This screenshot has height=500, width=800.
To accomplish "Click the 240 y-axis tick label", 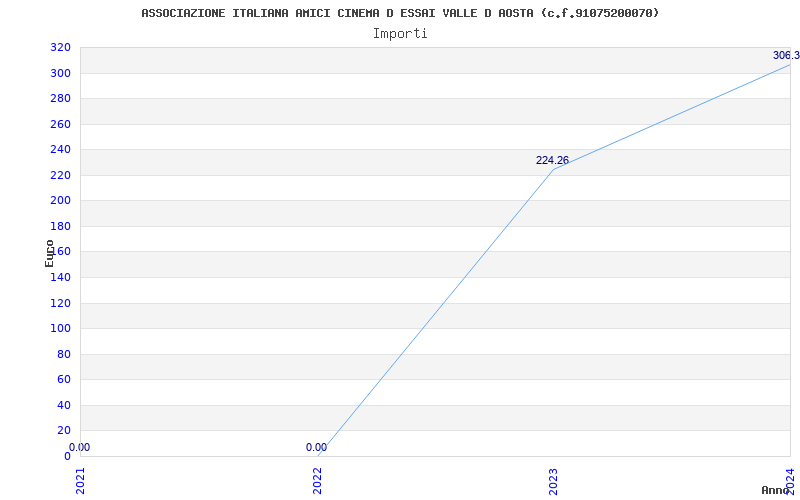I will tap(60, 149).
